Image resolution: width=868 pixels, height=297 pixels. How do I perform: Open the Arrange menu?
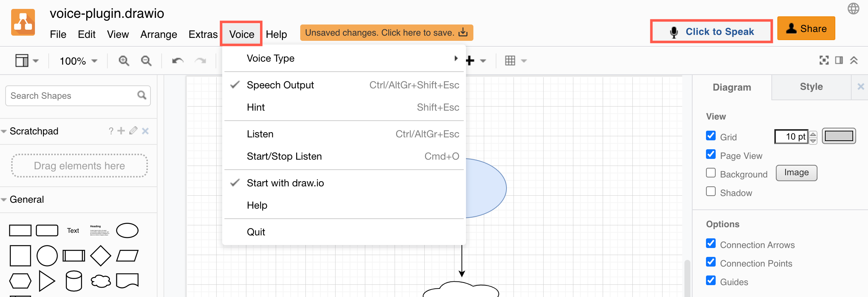(x=159, y=35)
